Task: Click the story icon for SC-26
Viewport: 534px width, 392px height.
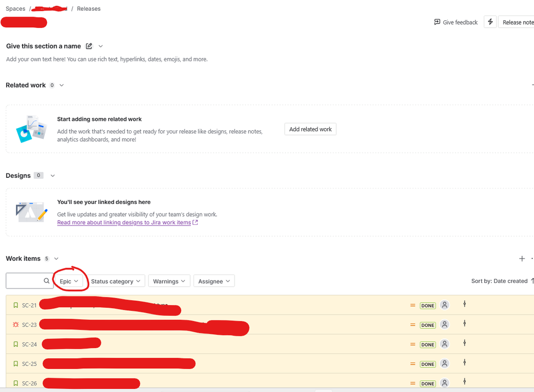Action: click(16, 383)
